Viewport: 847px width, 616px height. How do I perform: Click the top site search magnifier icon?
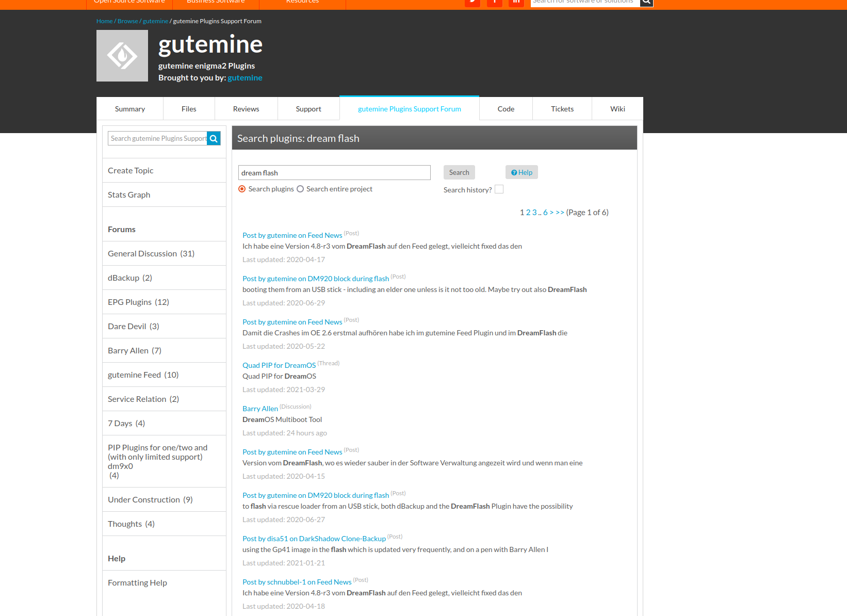646,2
